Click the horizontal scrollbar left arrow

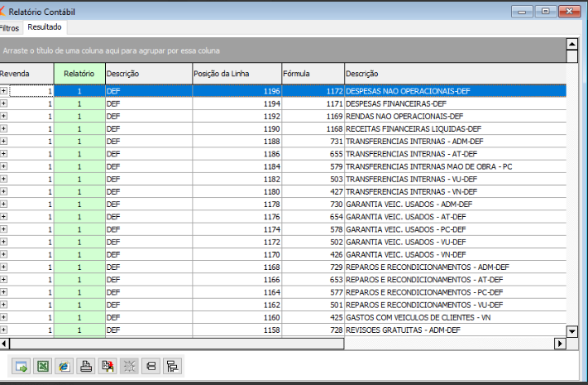click(x=4, y=344)
